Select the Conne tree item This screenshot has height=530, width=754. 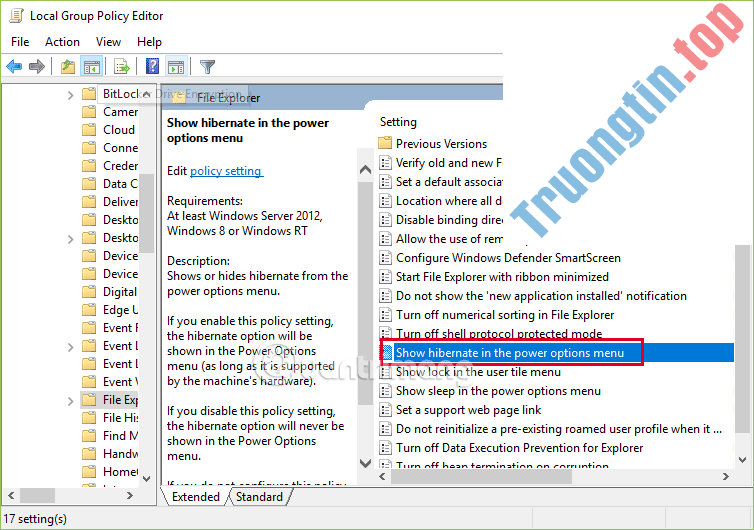click(120, 148)
